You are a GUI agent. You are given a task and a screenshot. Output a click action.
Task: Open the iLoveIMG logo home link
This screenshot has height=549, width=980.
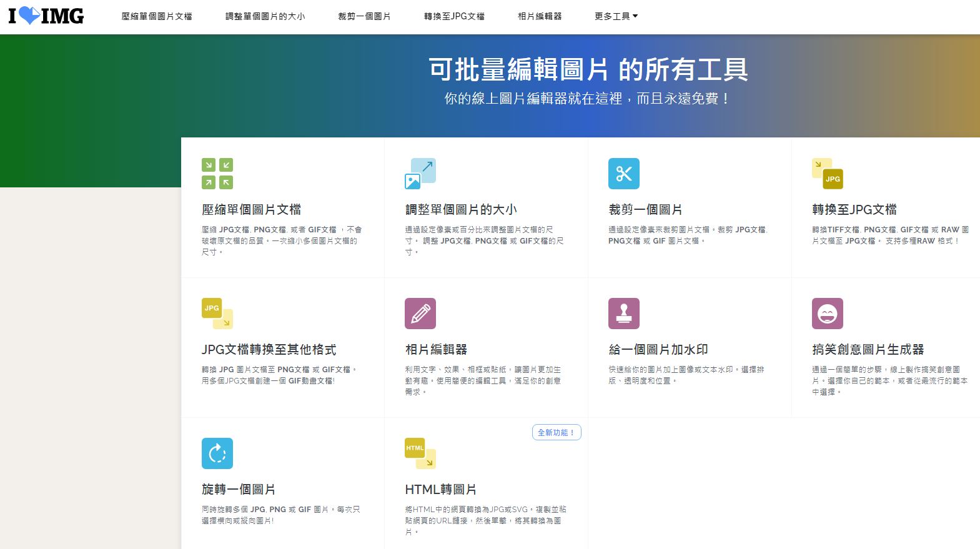click(x=46, y=16)
